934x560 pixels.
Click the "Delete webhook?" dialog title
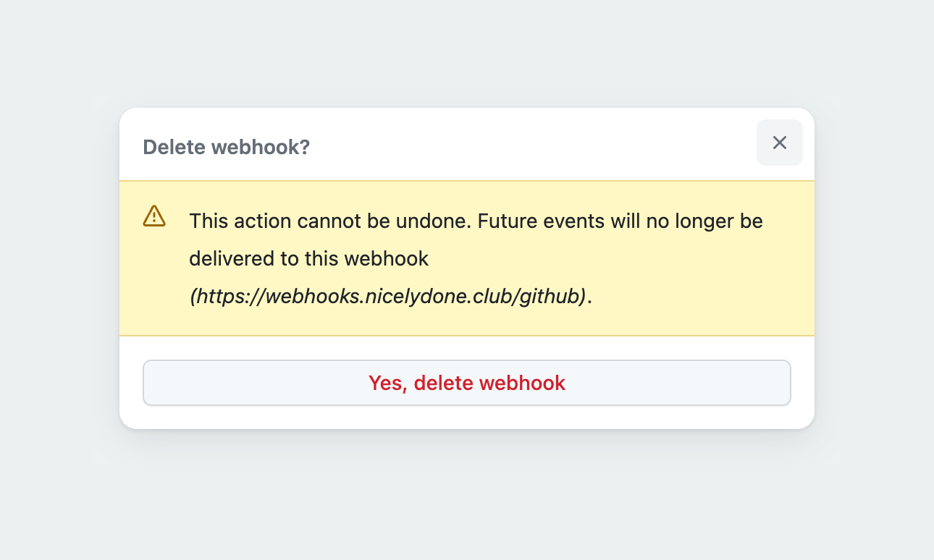pos(226,147)
